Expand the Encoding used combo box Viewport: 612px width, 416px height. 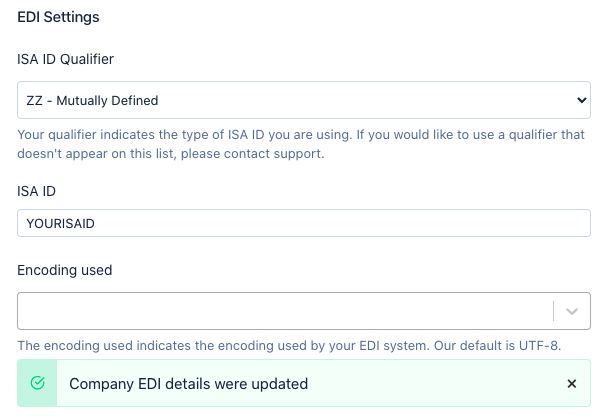click(304, 311)
